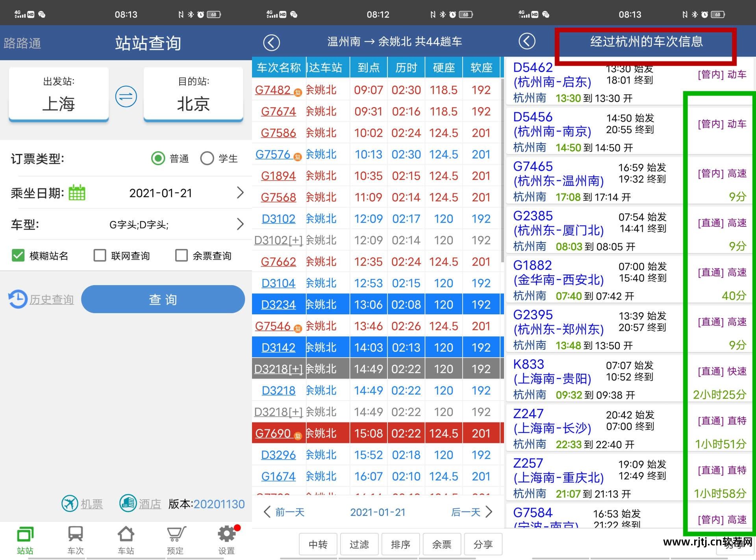
Task: Open the calendar date picker icon
Action: click(77, 193)
